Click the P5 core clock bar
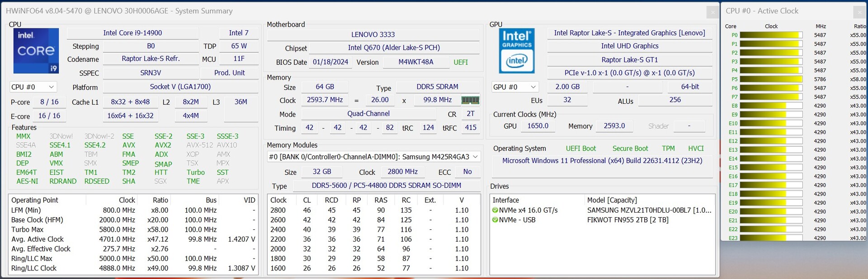The width and height of the screenshot is (868, 279). [x=771, y=79]
